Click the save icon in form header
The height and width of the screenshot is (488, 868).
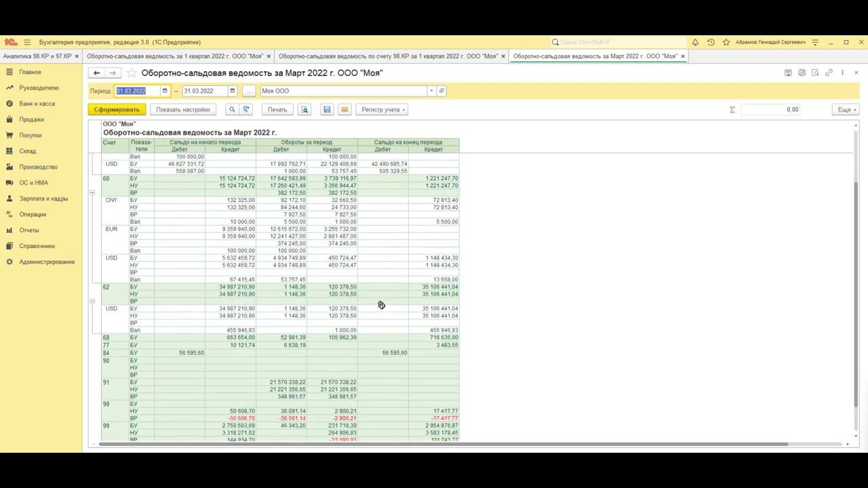point(788,73)
